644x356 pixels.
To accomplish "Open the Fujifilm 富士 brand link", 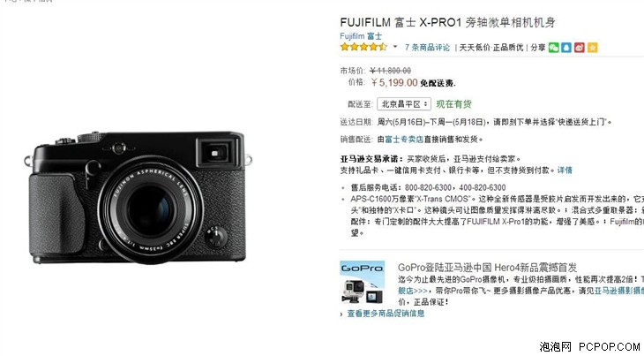I will (361, 36).
